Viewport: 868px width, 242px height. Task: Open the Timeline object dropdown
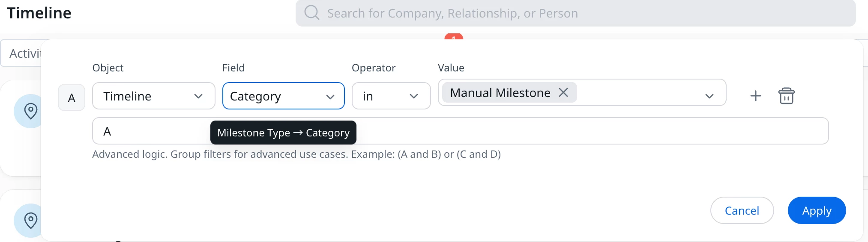[153, 96]
